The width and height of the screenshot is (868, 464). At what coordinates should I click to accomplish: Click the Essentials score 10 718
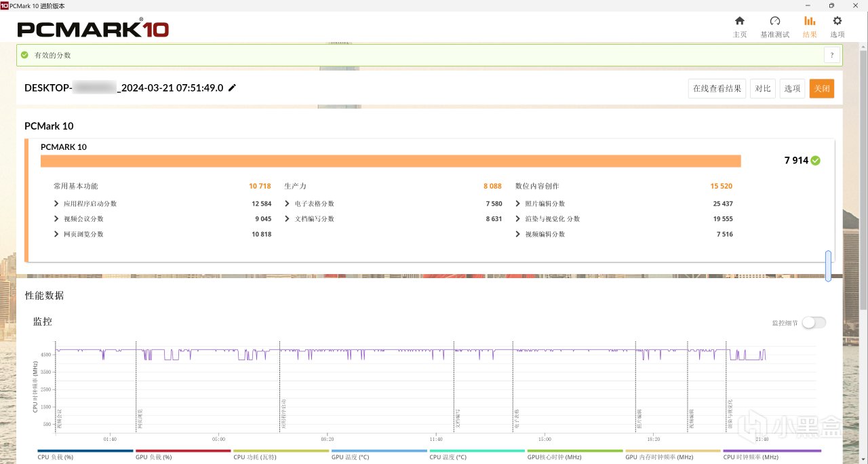coord(260,186)
